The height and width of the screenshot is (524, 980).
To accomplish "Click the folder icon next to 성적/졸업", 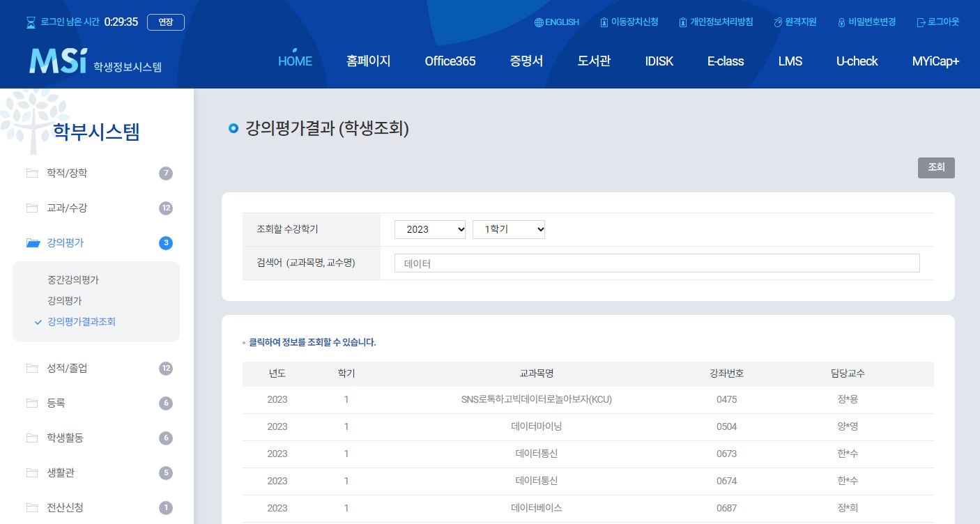I will click(32, 368).
